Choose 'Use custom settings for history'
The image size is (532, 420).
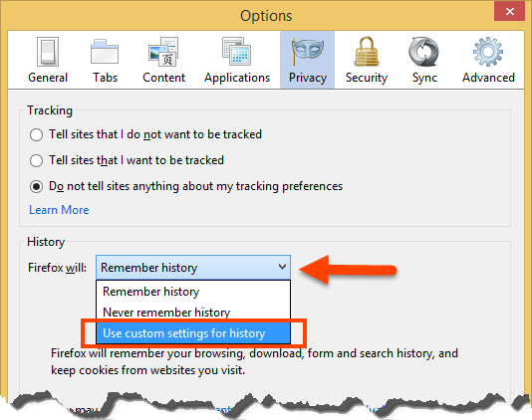[x=193, y=333]
